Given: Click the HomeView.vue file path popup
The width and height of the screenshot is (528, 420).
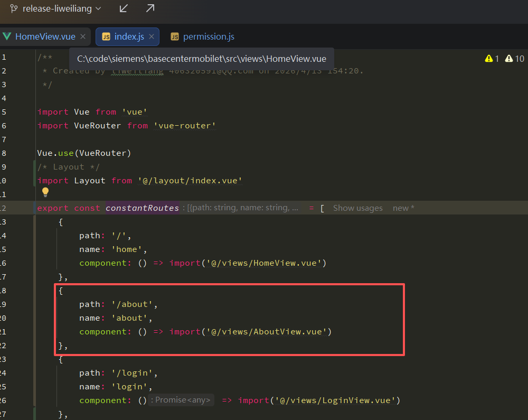Looking at the screenshot, I should click(202, 60).
